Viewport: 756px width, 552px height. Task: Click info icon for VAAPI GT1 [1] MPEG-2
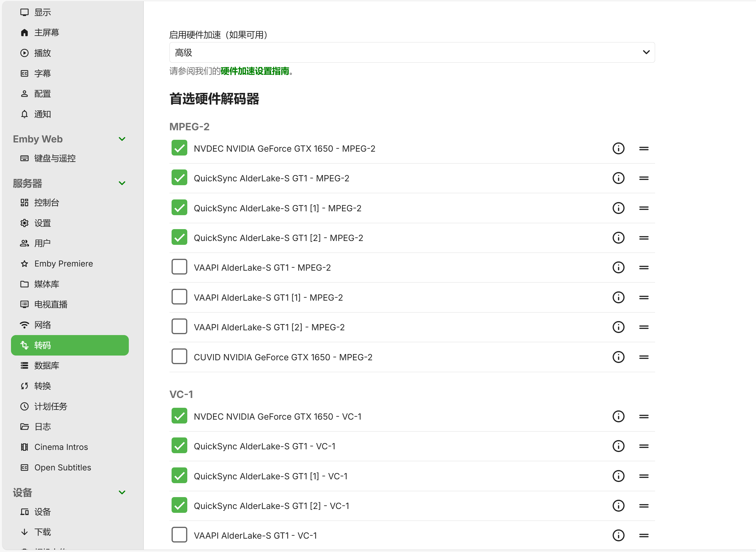(618, 297)
